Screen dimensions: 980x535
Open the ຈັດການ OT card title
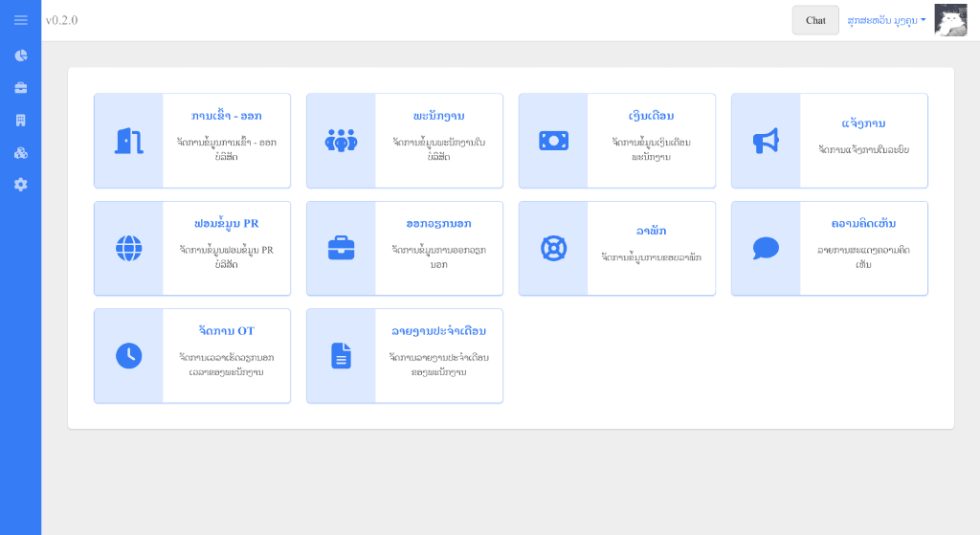pos(226,331)
